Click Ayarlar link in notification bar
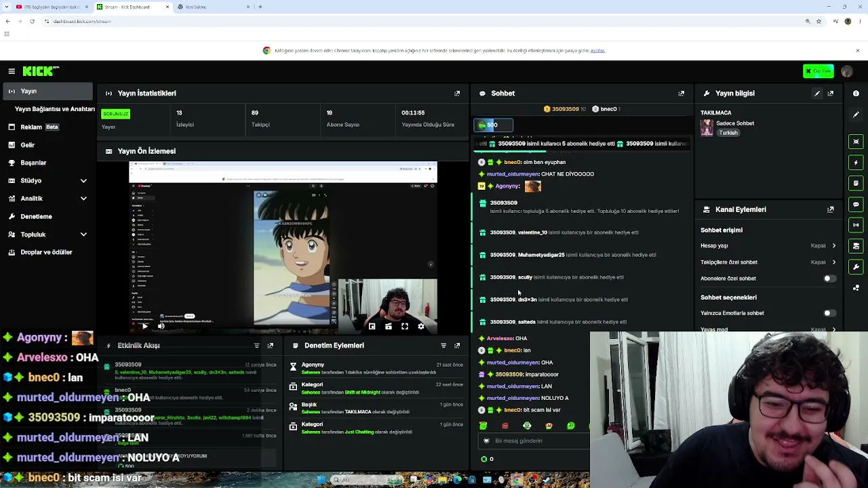Image resolution: width=868 pixels, height=488 pixels. pyautogui.click(x=597, y=51)
